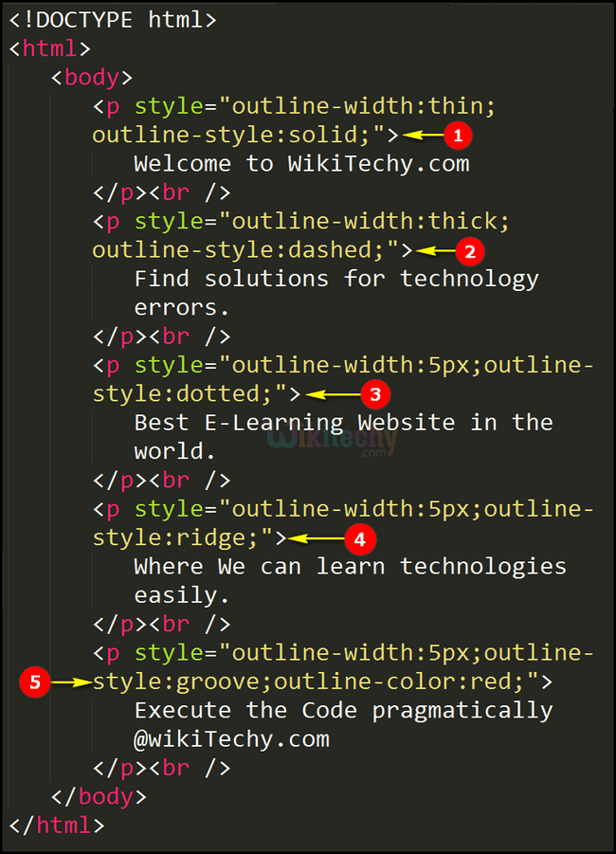The height and width of the screenshot is (854, 616).
Task: Click the opening html tag
Action: (50, 48)
